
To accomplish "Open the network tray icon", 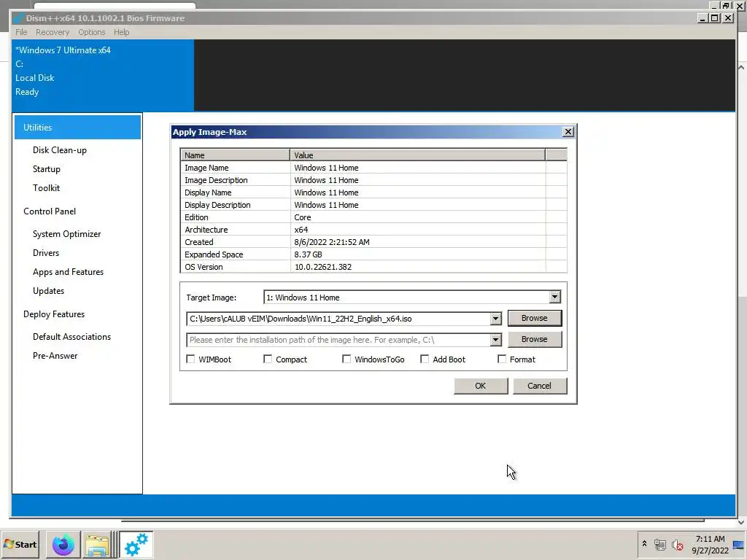I will [x=659, y=544].
